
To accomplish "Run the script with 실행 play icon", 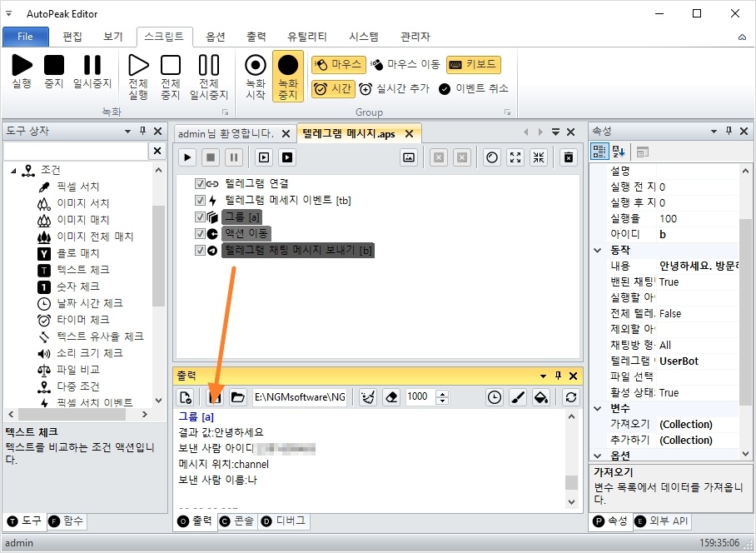I will coord(22,72).
